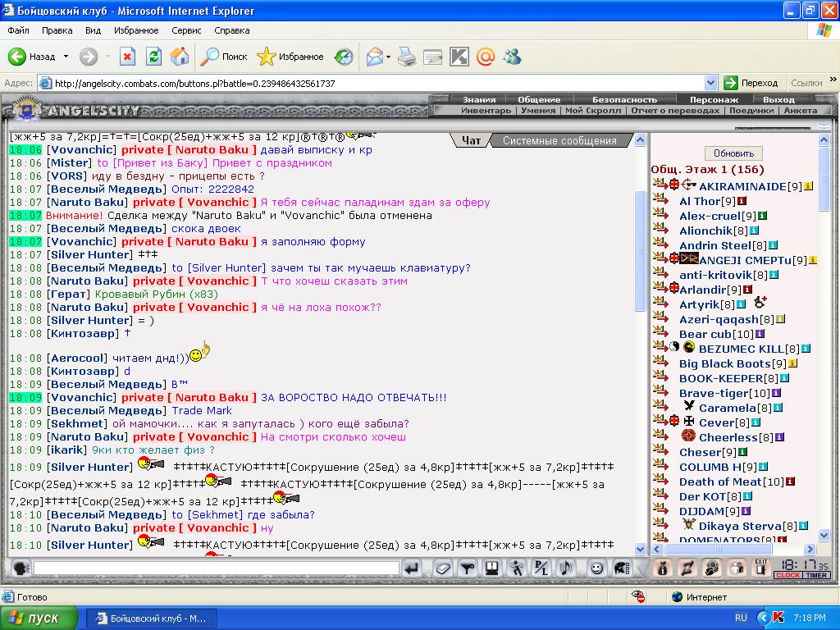Click the helmet icon in chat bar

coord(622,568)
